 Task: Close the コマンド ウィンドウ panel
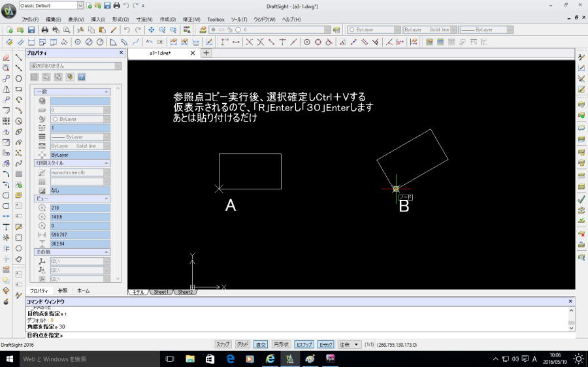click(570, 301)
